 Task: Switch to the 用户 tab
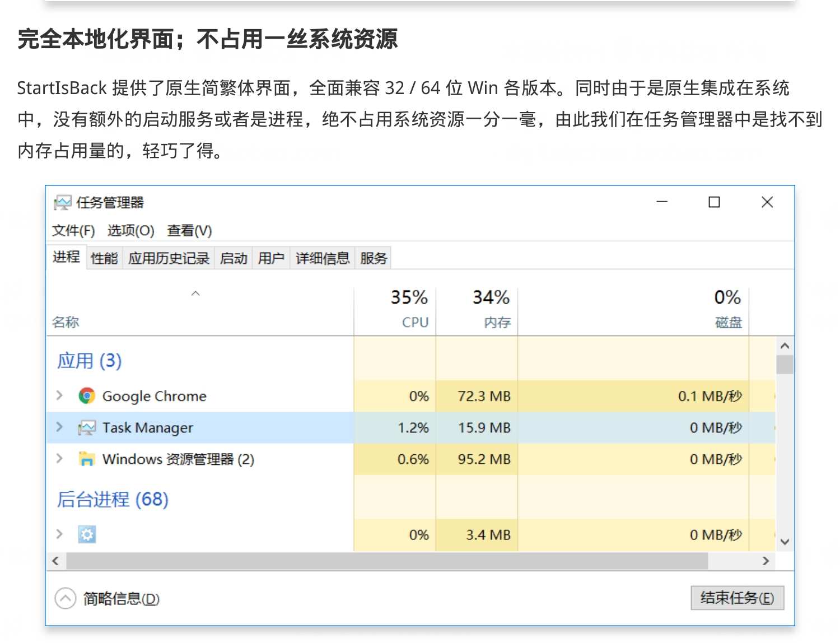coord(271,258)
